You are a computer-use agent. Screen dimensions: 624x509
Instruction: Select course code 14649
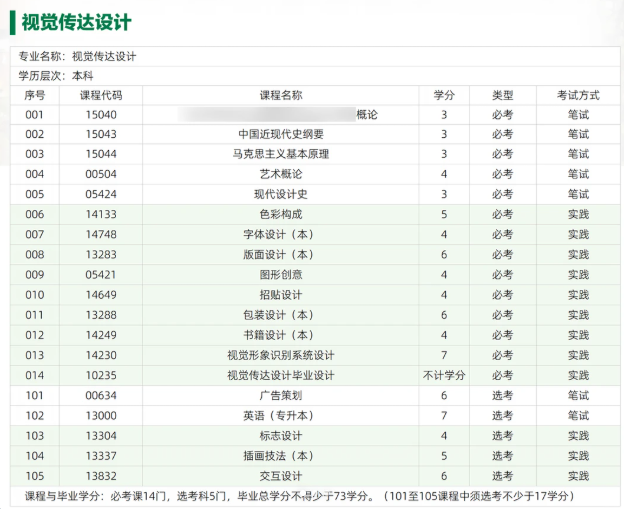[101, 295]
